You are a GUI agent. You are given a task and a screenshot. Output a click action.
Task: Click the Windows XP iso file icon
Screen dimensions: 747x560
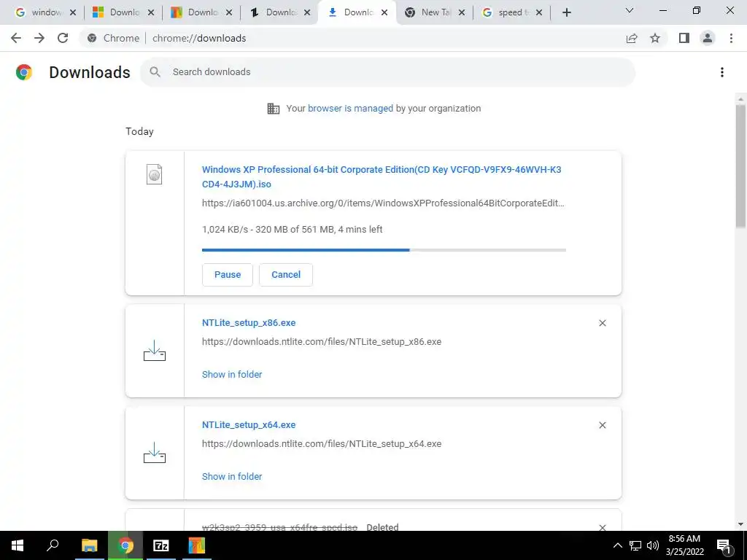point(155,174)
